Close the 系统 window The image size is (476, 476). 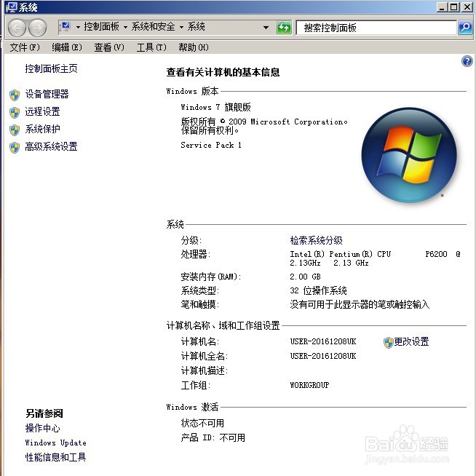(467, 7)
